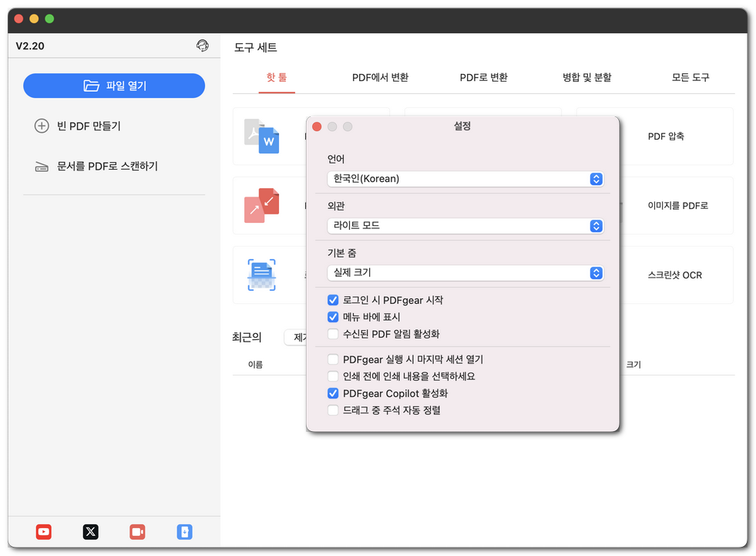Screen dimensions: 756x556
Task: Open the video tutorials icon in the footer
Action: 137,531
